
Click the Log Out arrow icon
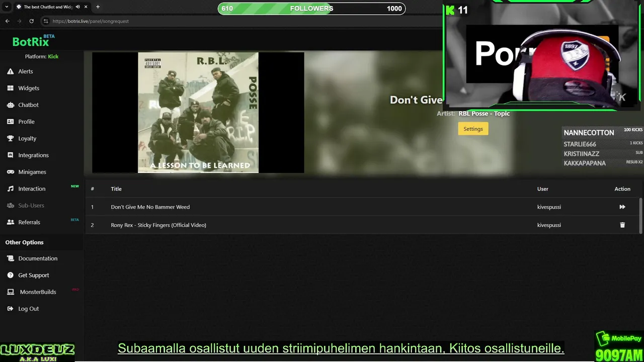(10, 309)
